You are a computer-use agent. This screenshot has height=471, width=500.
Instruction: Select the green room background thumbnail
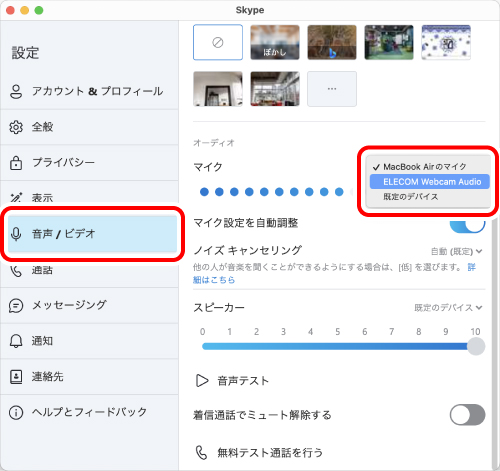(389, 42)
